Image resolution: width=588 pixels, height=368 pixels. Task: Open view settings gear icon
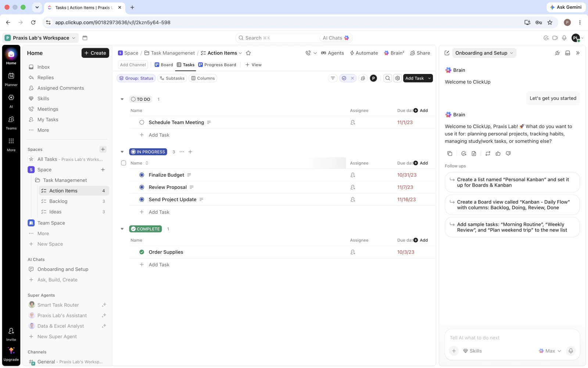tap(397, 78)
